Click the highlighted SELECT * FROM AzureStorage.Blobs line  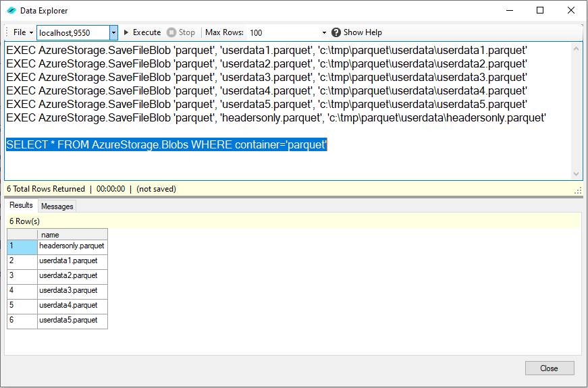pos(167,144)
